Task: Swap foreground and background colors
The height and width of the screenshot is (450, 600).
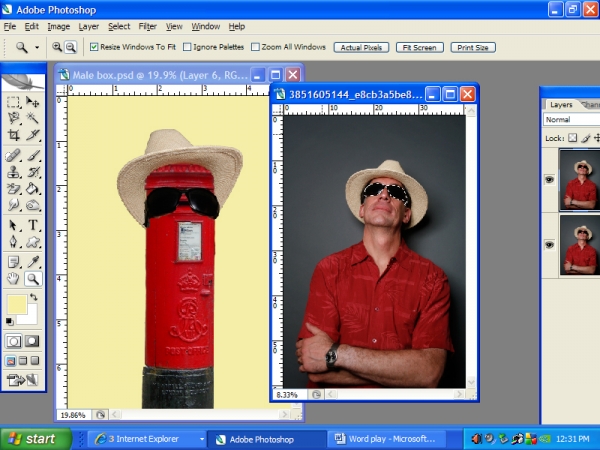Action: point(34,297)
